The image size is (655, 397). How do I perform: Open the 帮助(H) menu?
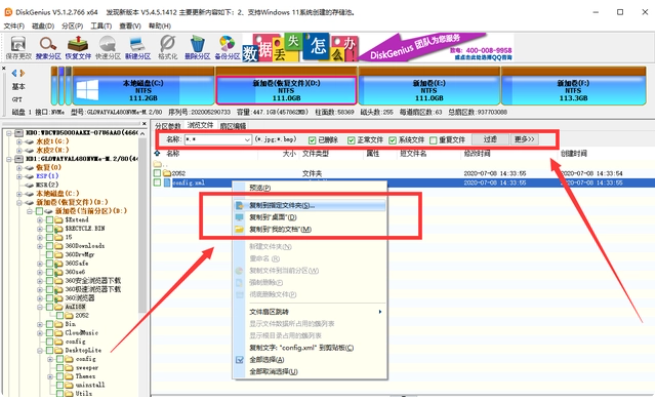coord(160,26)
